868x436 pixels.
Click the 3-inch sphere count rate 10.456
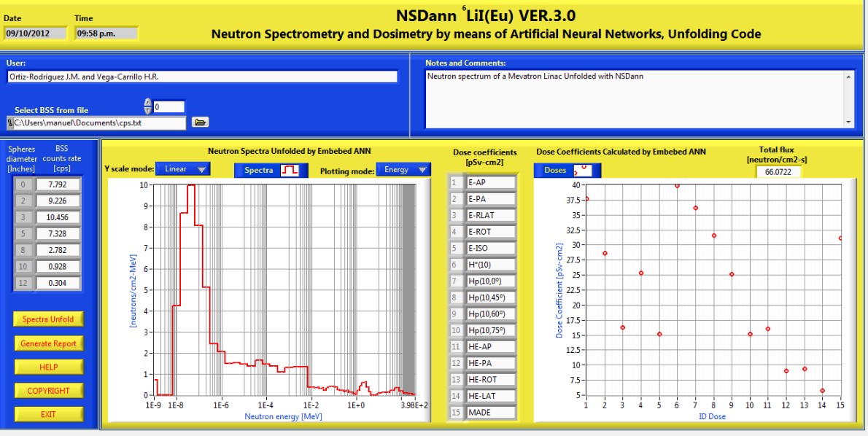click(58, 217)
